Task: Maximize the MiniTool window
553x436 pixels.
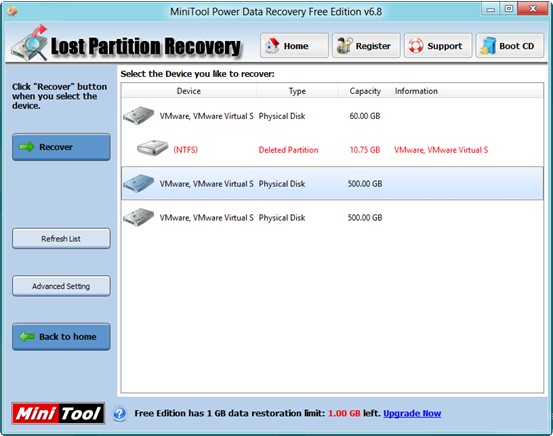Action: 509,9
